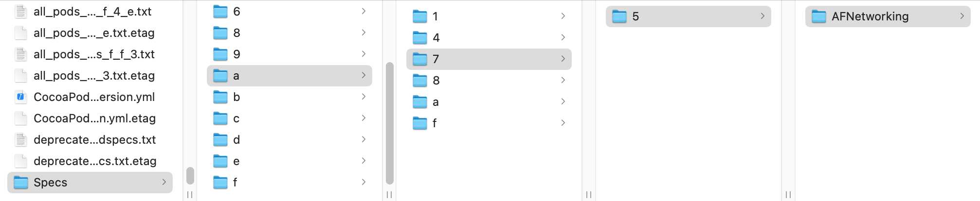Select folder icon 'b' in second column
This screenshot has height=201, width=980.
click(x=220, y=97)
